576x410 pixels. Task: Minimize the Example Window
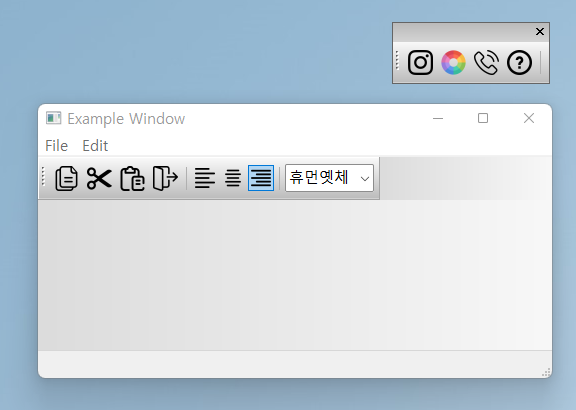(438, 118)
